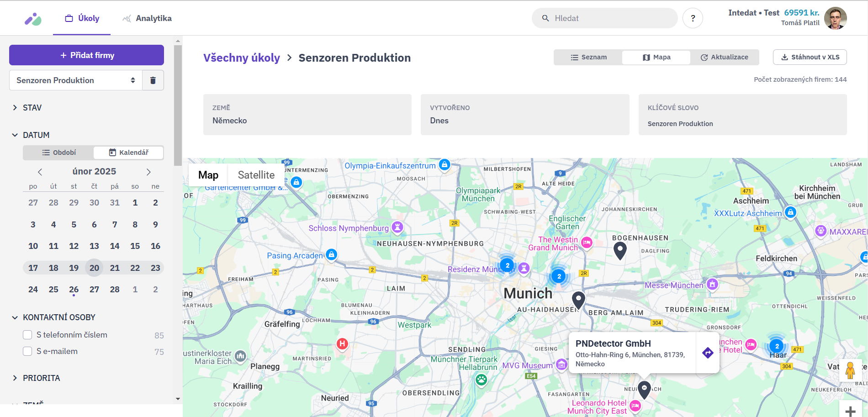
Task: Open the ZEMĚ Německo filter
Action: 307,115
